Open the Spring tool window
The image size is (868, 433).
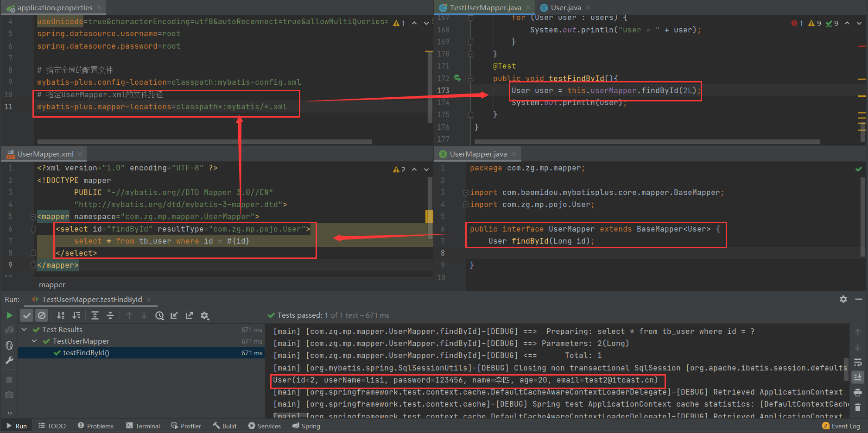click(x=306, y=426)
